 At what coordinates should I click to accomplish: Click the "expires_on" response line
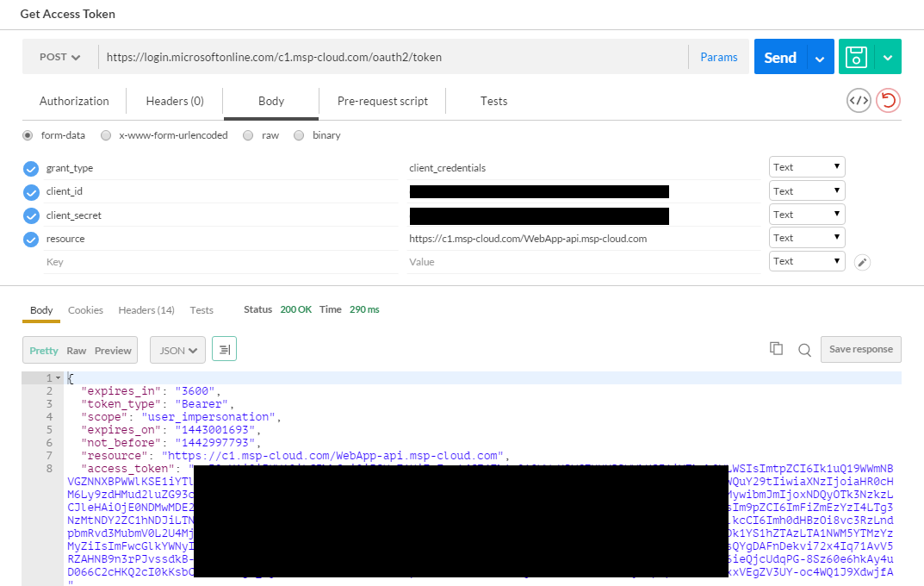[171, 430]
